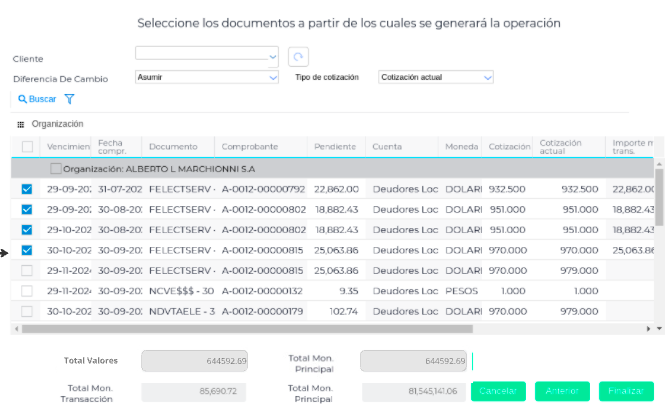Toggle the select-all header checkbox
The width and height of the screenshot is (665, 410).
click(x=27, y=147)
